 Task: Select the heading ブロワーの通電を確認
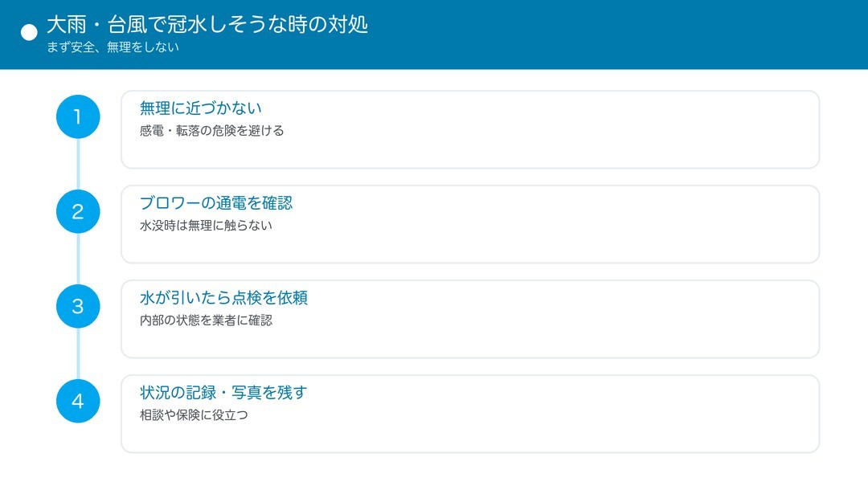point(216,203)
